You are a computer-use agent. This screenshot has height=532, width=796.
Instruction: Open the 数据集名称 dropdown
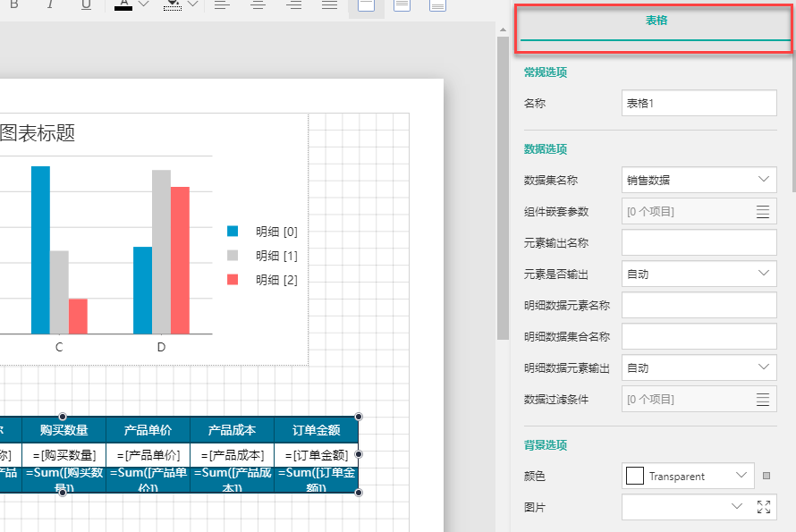point(699,180)
